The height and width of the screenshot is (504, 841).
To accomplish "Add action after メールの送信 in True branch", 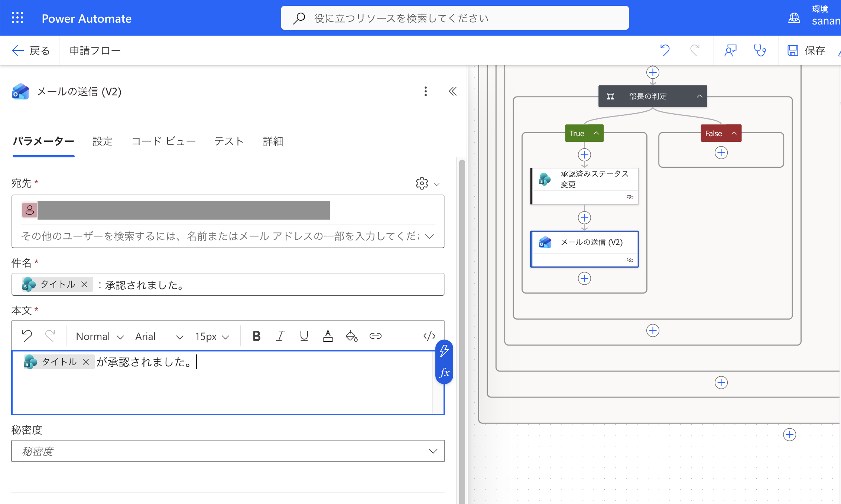I will tap(584, 278).
